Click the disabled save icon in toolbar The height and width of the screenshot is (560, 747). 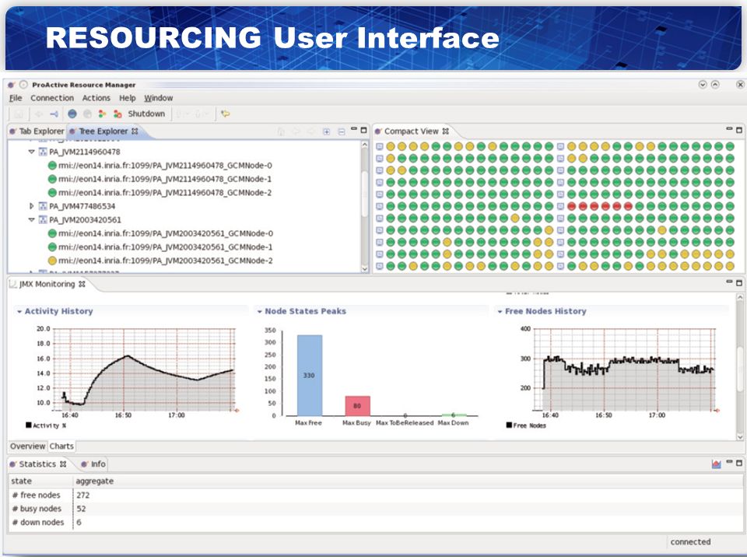click(x=19, y=114)
